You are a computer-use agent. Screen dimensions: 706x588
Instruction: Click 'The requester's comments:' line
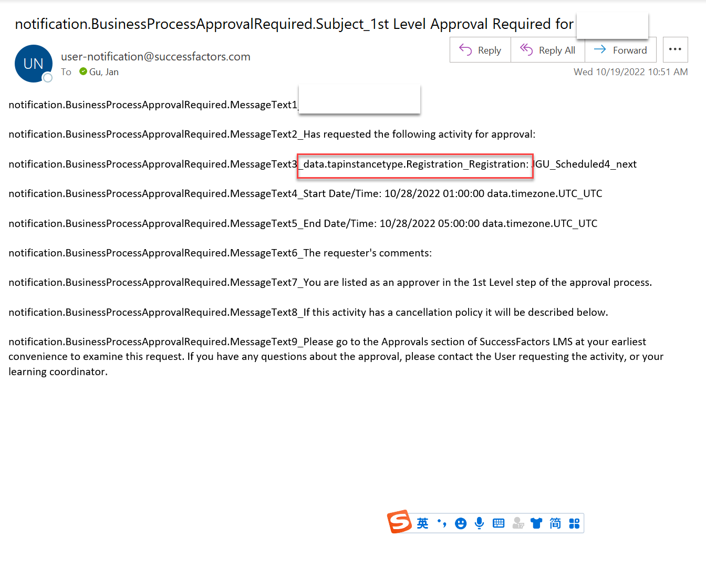[x=220, y=253]
